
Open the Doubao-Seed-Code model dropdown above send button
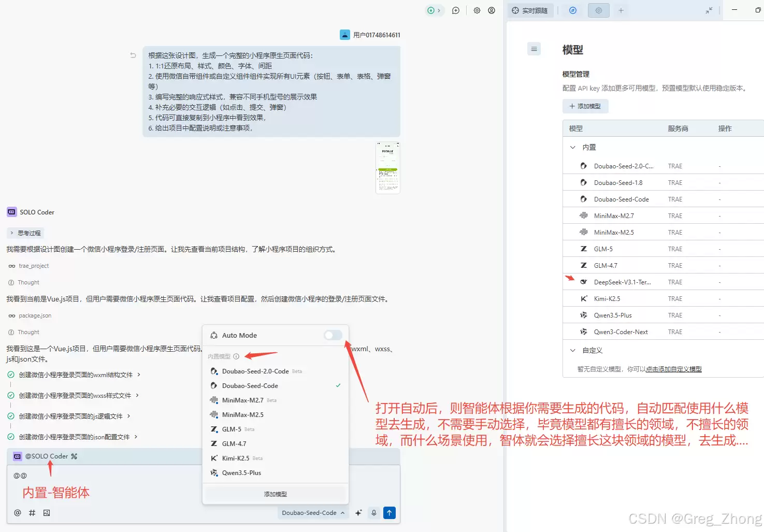click(x=313, y=512)
